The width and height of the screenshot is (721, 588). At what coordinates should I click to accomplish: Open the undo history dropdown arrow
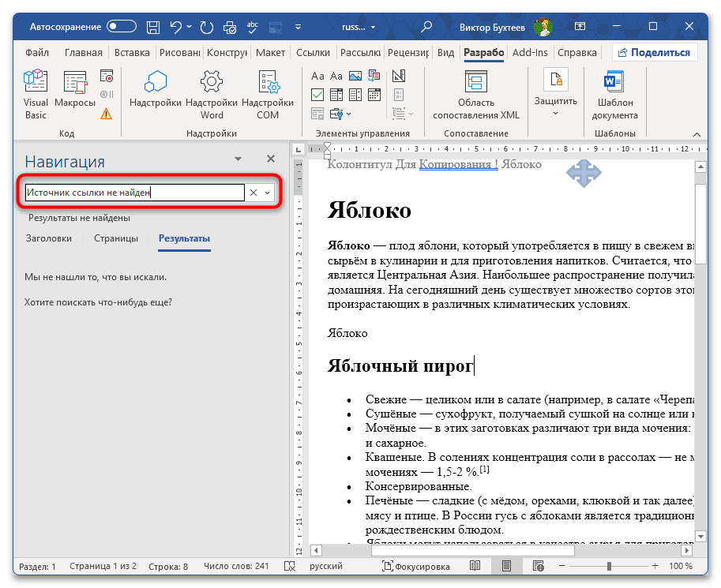pyautogui.click(x=189, y=27)
